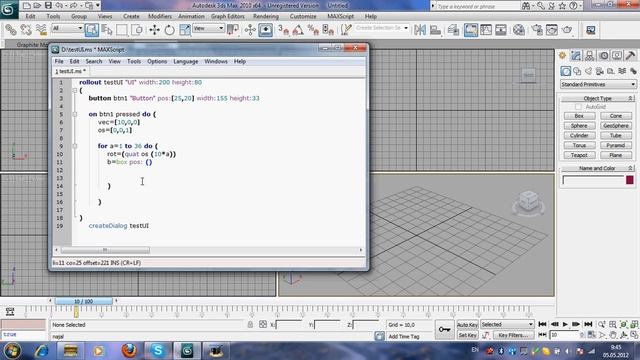The image size is (640, 360).
Task: Open the Material Editor
Action: tap(519, 30)
